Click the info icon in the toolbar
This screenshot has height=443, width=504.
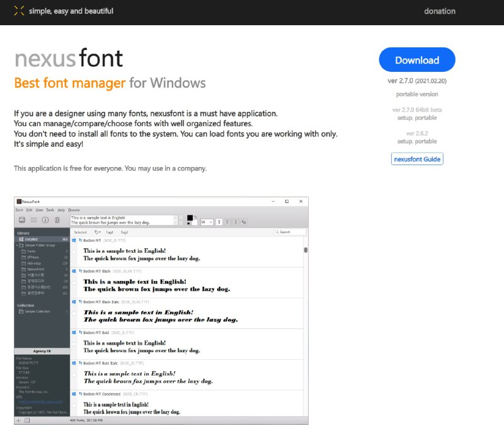pos(44,220)
